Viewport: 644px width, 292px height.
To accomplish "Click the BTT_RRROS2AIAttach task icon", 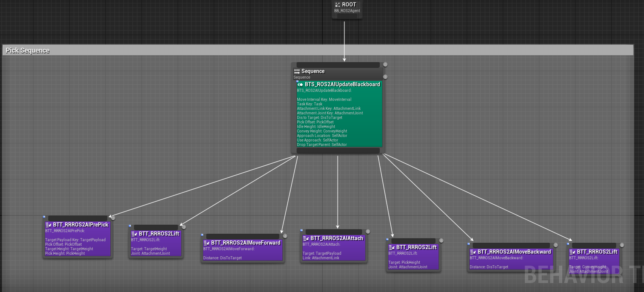I will [306, 238].
